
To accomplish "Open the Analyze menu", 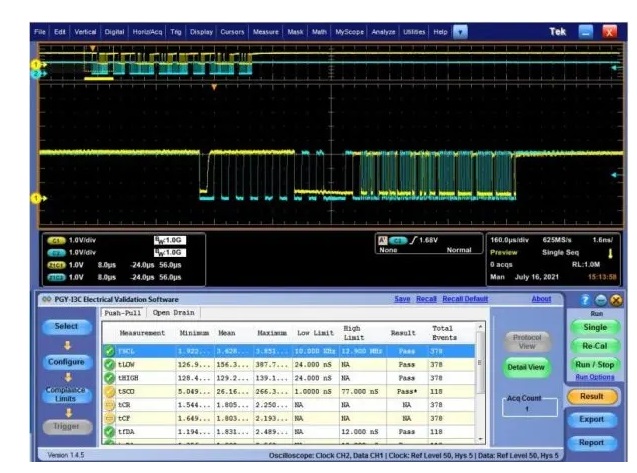I will (384, 32).
